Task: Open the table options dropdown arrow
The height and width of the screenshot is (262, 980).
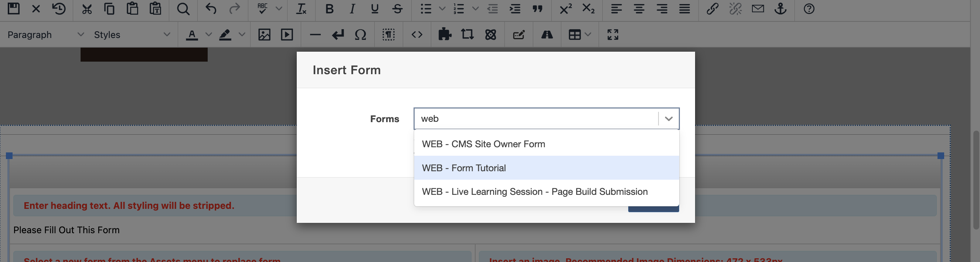Action: [588, 35]
